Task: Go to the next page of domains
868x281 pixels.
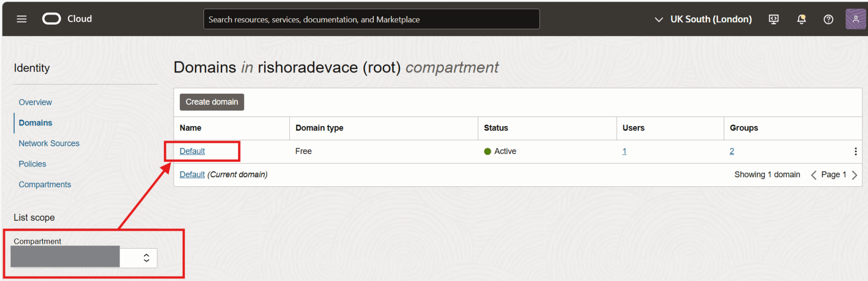Action: coord(854,175)
